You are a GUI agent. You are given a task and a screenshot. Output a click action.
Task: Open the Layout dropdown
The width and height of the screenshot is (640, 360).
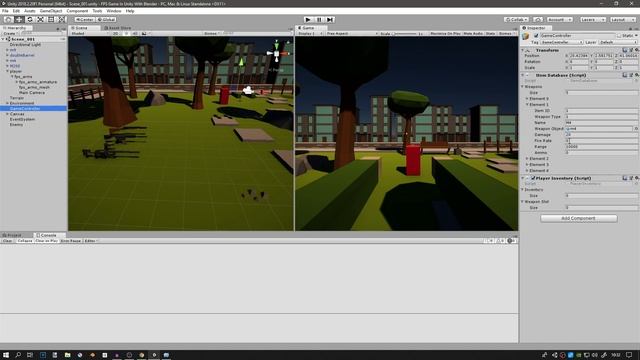(623, 19)
